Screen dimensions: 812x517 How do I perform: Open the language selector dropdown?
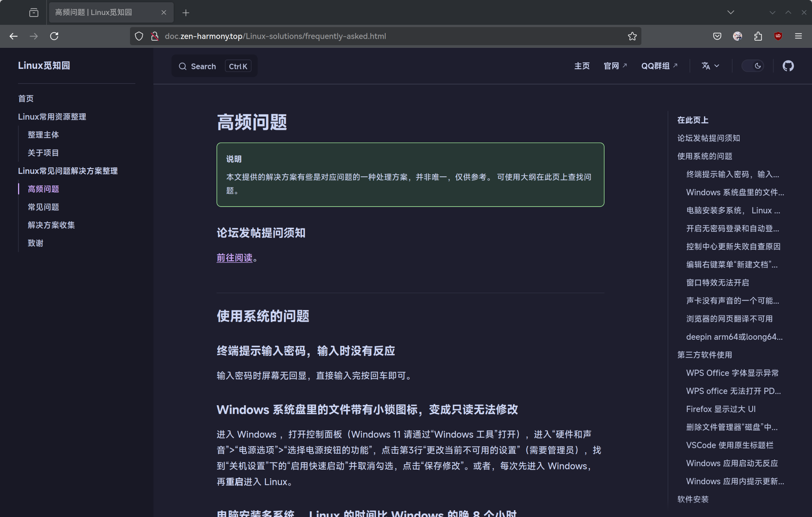710,66
